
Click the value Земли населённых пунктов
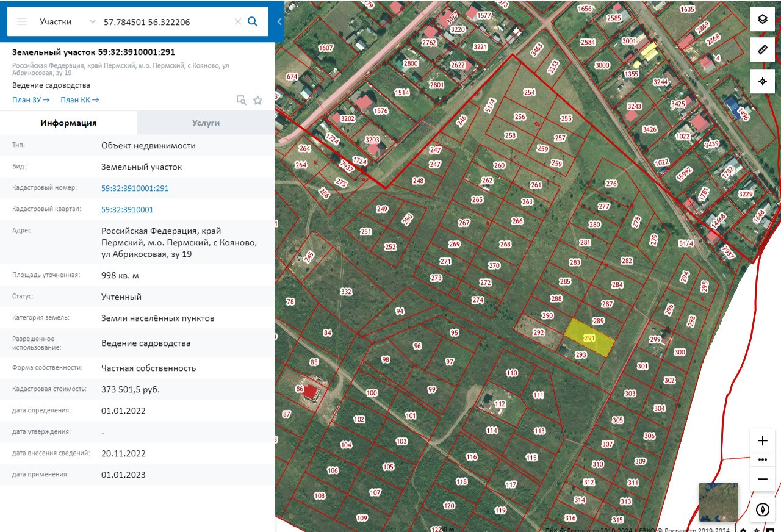[x=158, y=318]
